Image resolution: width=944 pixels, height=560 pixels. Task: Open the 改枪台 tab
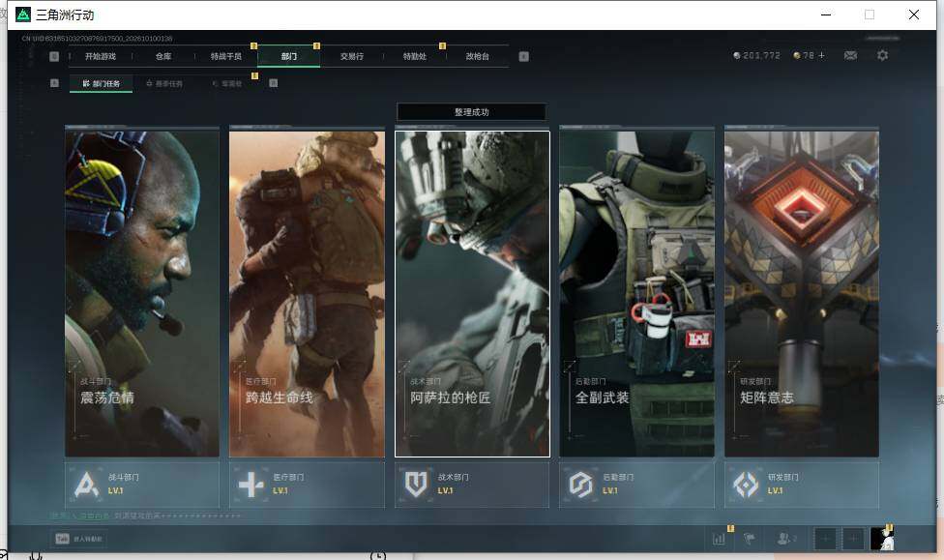478,56
